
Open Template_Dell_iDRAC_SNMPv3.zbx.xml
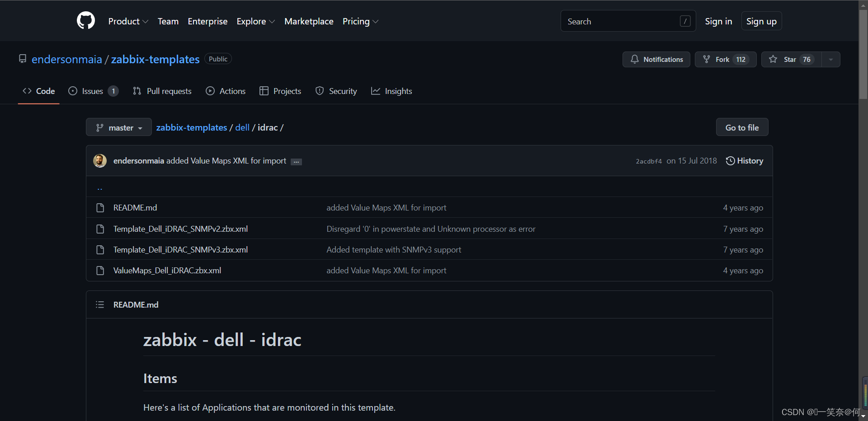(180, 249)
